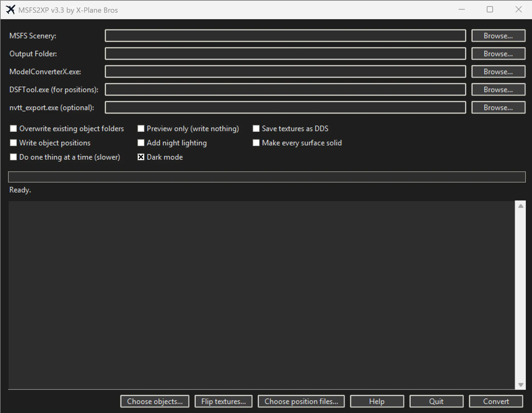Maximize the MSFS2XP window
Image resolution: width=532 pixels, height=413 pixels.
click(490, 10)
